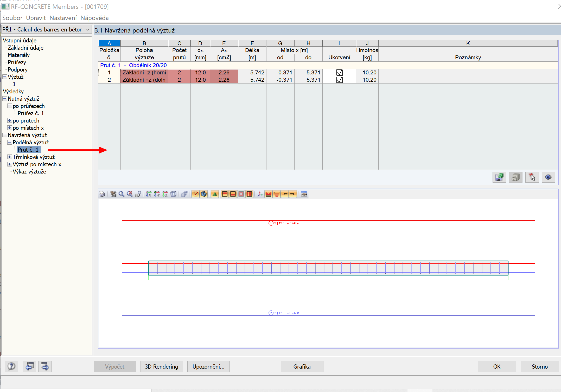The width and height of the screenshot is (561, 392).
Task: Show isometric view cube icon
Action: [174, 194]
